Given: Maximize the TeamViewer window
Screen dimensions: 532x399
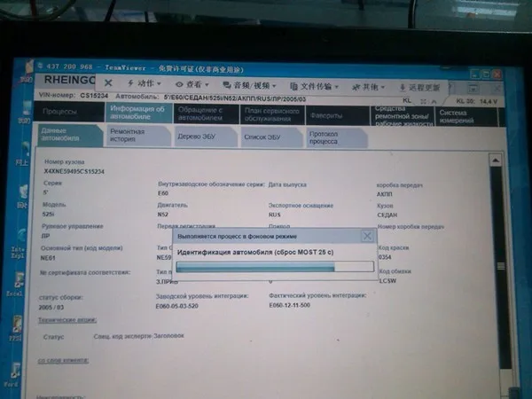Looking at the screenshot, I should coord(486,74).
